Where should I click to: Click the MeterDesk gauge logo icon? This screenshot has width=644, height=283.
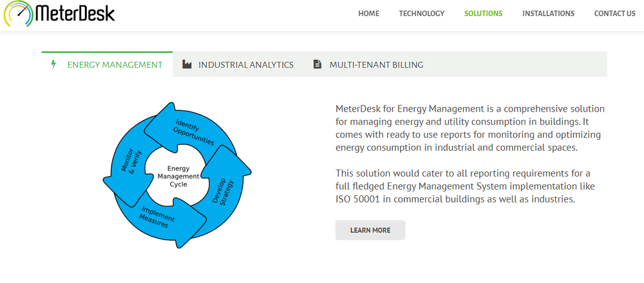[19, 14]
